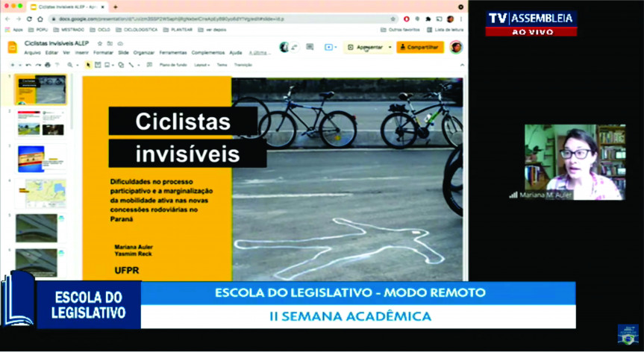Select the Text box tool
This screenshot has height=352, width=644.
pyautogui.click(x=99, y=65)
